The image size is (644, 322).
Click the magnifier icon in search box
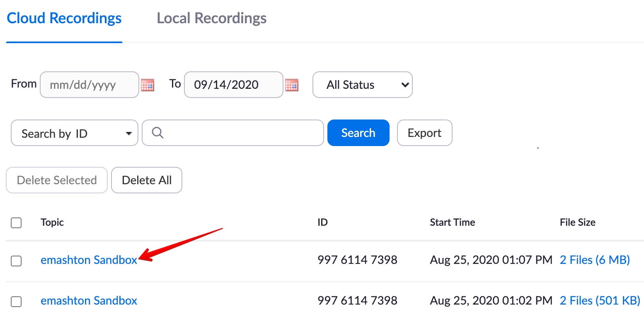pos(157,133)
